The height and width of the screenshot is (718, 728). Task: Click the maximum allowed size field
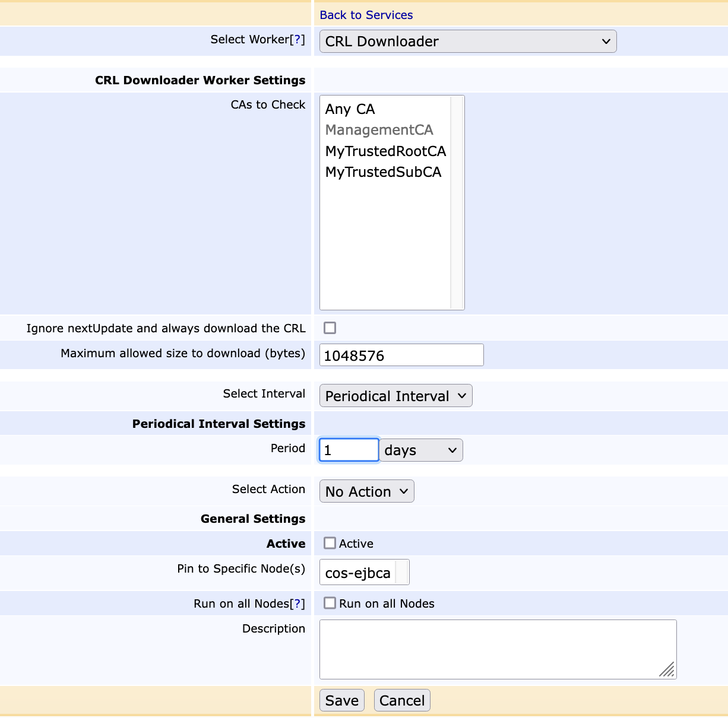[401, 355]
